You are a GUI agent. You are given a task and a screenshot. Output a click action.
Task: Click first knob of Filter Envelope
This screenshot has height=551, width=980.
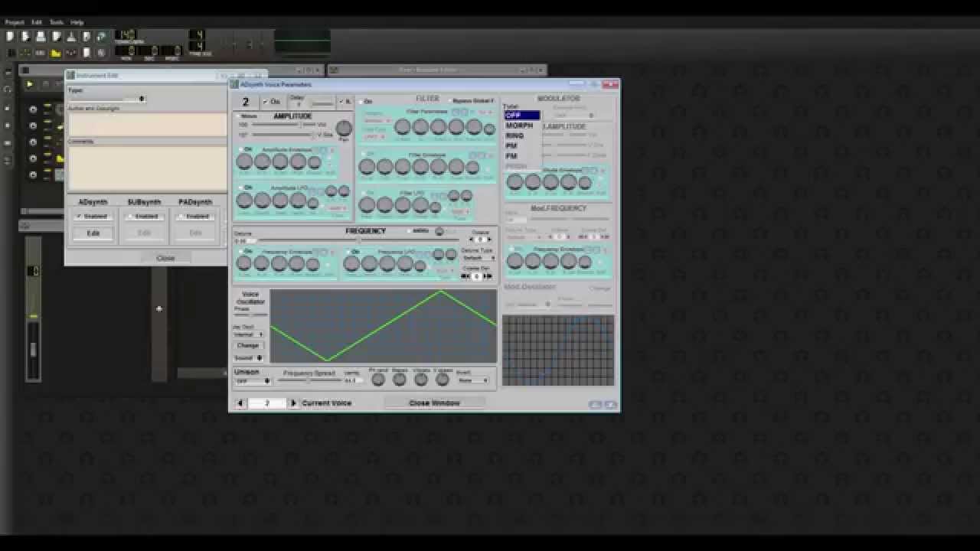click(367, 166)
